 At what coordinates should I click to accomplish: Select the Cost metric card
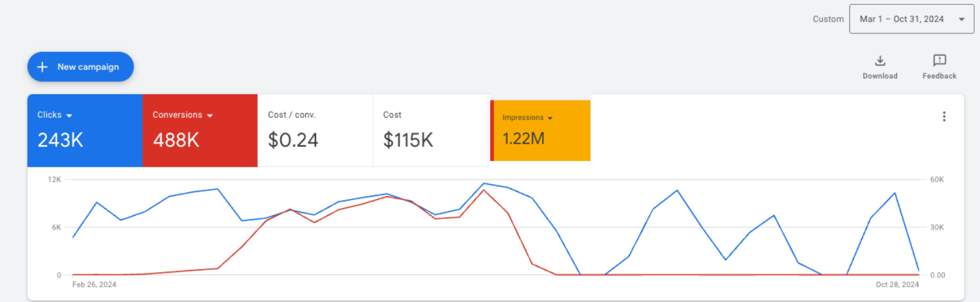tap(430, 130)
